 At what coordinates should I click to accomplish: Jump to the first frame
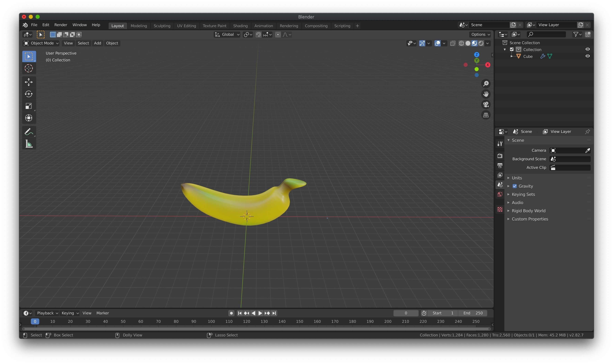(x=240, y=313)
